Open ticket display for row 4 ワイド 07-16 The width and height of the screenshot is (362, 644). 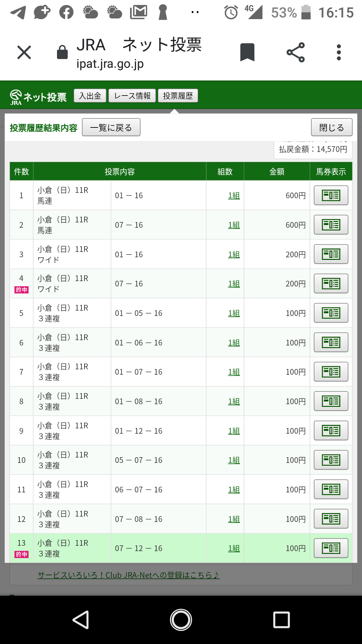331,283
